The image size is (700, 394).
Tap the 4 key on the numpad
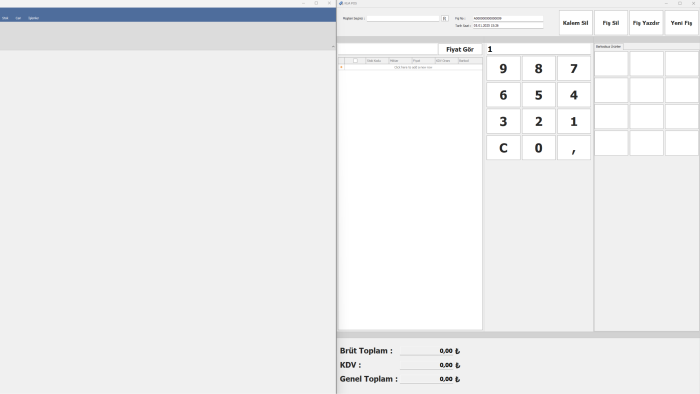coord(574,95)
